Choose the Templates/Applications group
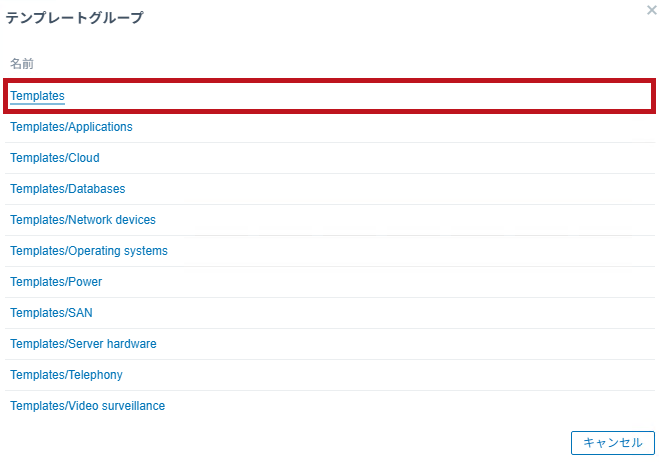Image resolution: width=659 pixels, height=462 pixels. point(71,127)
